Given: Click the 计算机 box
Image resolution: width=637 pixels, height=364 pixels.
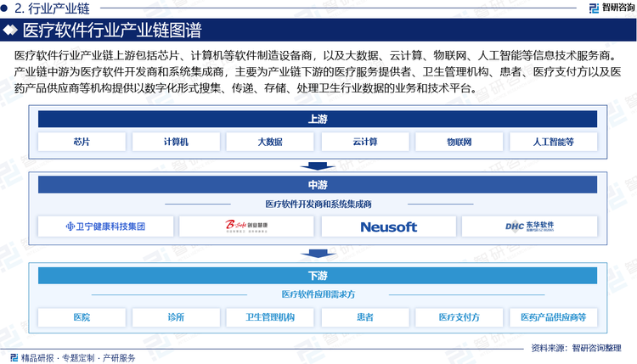Looking at the screenshot, I should (176, 142).
